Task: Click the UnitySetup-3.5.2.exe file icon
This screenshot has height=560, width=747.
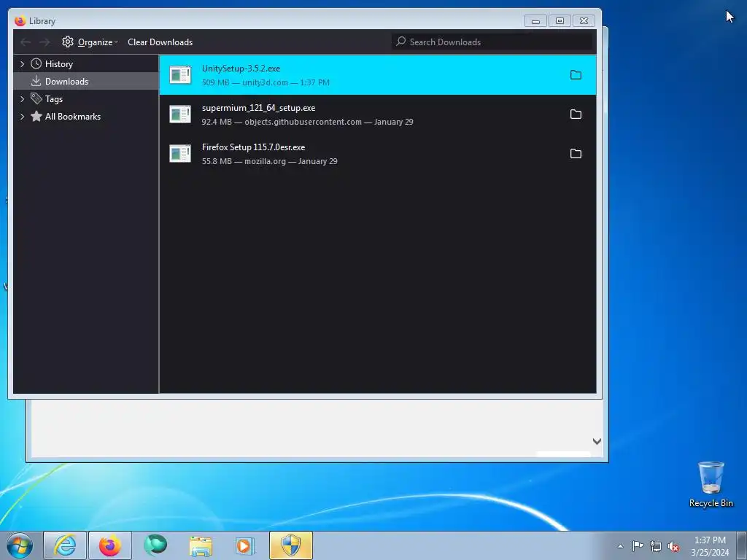Action: pos(180,75)
